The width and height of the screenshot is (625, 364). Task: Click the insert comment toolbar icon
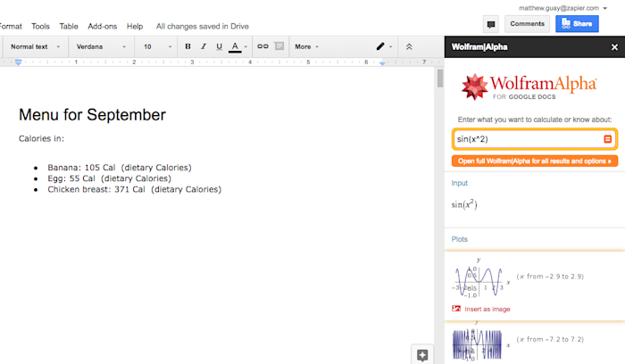(x=279, y=46)
